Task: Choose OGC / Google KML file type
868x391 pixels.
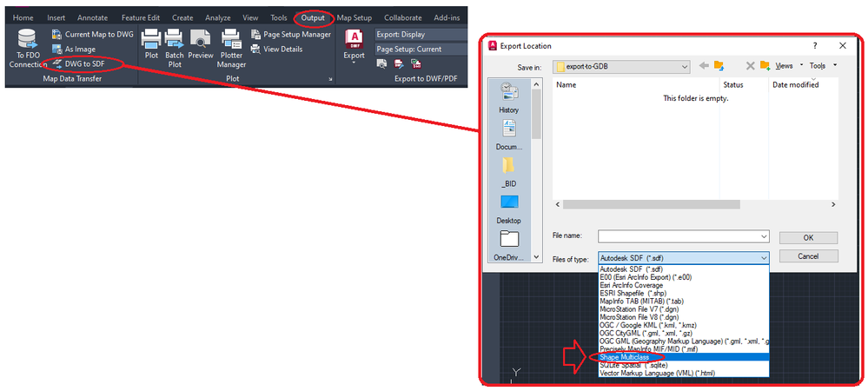Action: [x=683, y=325]
